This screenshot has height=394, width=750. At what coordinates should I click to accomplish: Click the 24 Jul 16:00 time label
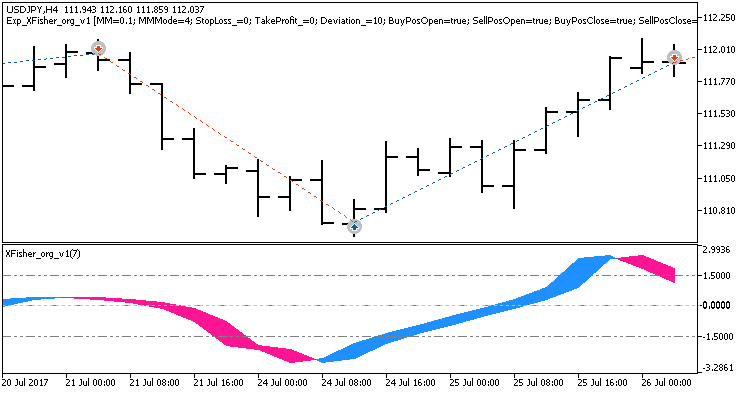point(410,383)
